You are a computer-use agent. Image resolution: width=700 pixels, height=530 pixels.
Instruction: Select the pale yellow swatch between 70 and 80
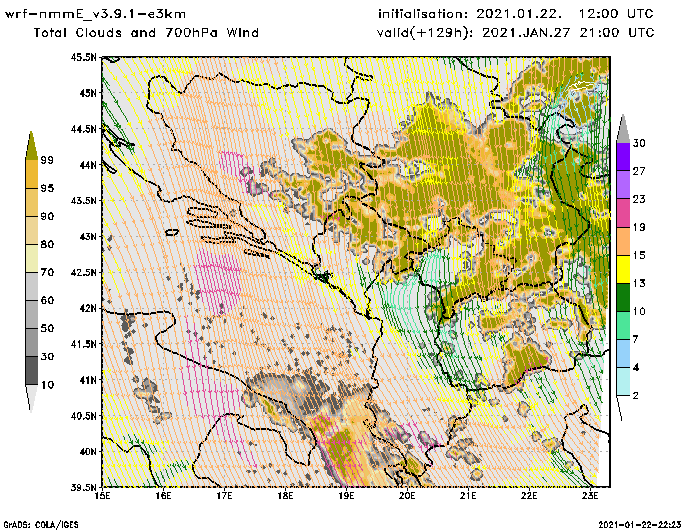pos(32,259)
